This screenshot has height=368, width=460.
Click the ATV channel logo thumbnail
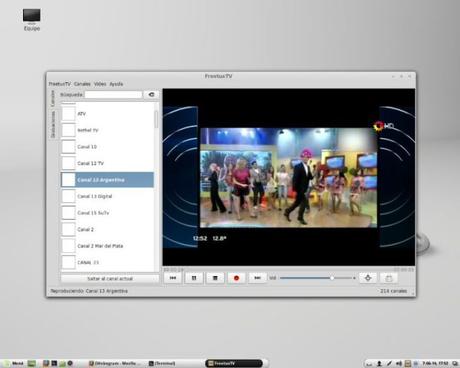point(69,114)
